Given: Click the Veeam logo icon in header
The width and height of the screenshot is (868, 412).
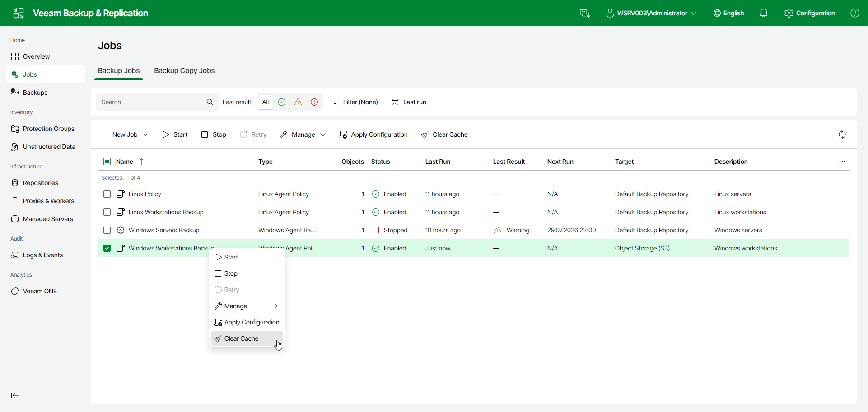Looking at the screenshot, I should click(x=19, y=13).
